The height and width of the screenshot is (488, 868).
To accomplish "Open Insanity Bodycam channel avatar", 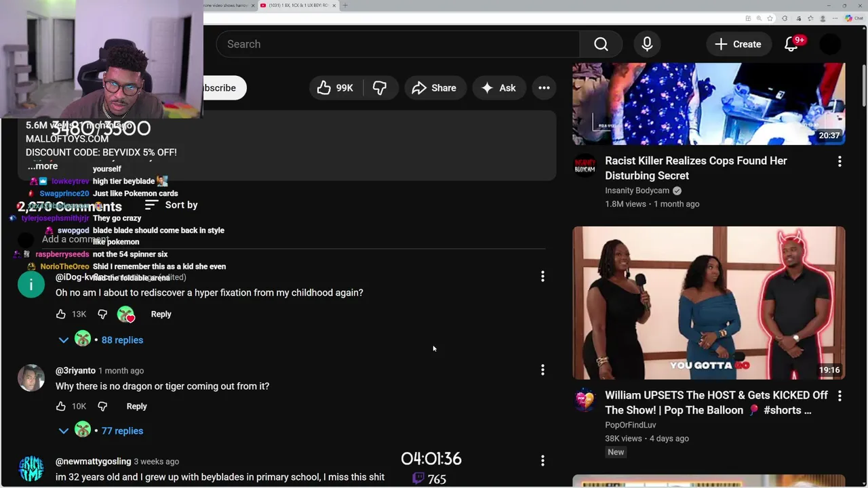I will tap(585, 165).
